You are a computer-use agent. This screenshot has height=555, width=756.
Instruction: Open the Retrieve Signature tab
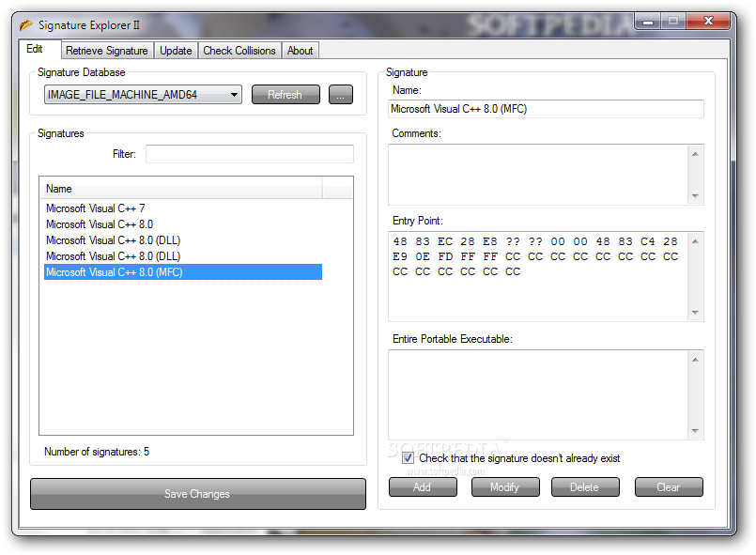[x=107, y=51]
